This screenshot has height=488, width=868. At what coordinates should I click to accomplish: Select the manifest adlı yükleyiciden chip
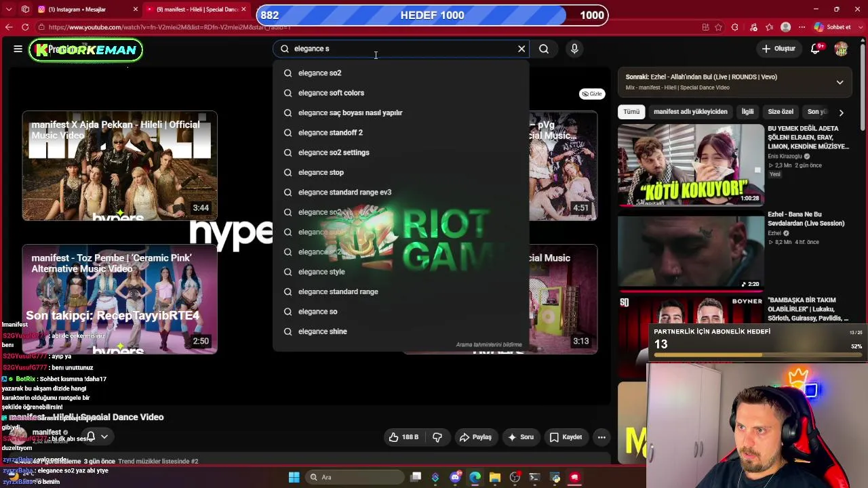point(690,112)
